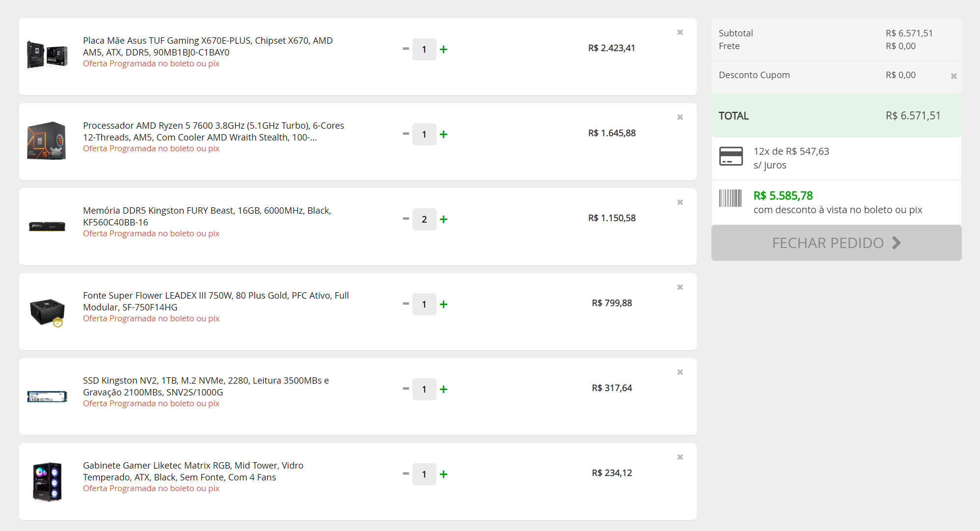Open Kingston NV2 SSD thumbnail
Viewport: 980px width, 531px height.
47,397
